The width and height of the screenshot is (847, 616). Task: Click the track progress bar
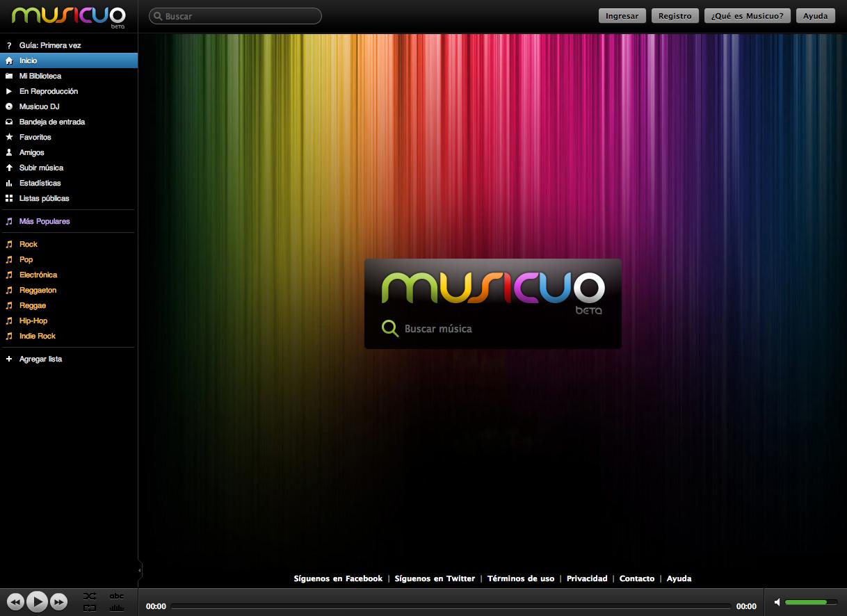click(451, 606)
